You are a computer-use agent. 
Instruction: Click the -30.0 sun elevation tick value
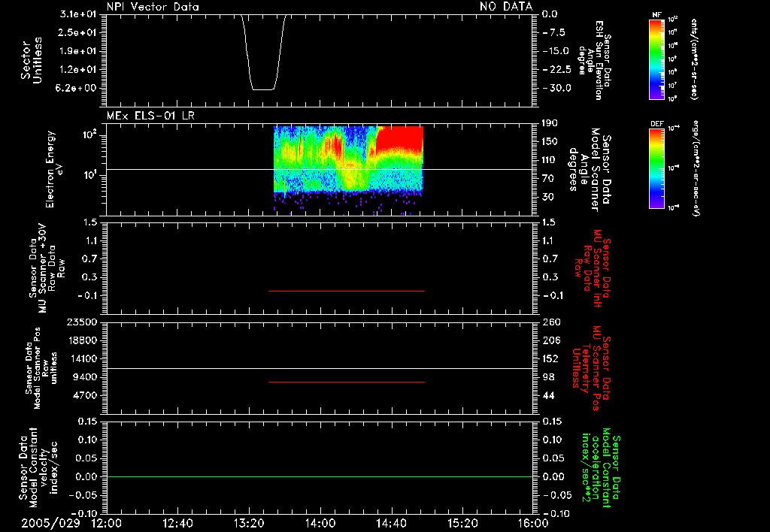point(557,88)
